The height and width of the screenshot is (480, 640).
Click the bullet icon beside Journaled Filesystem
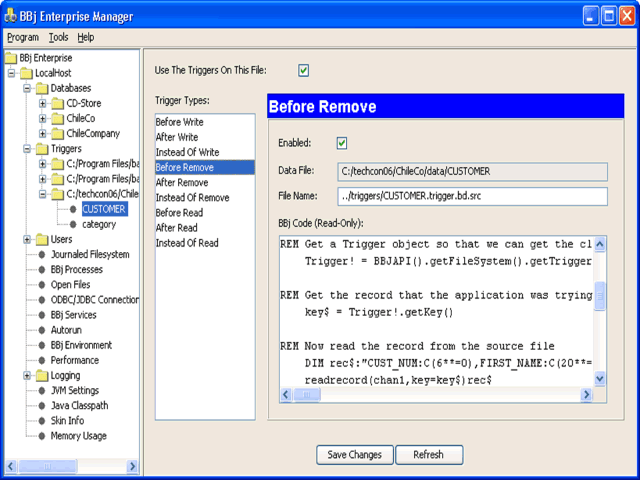click(42, 255)
